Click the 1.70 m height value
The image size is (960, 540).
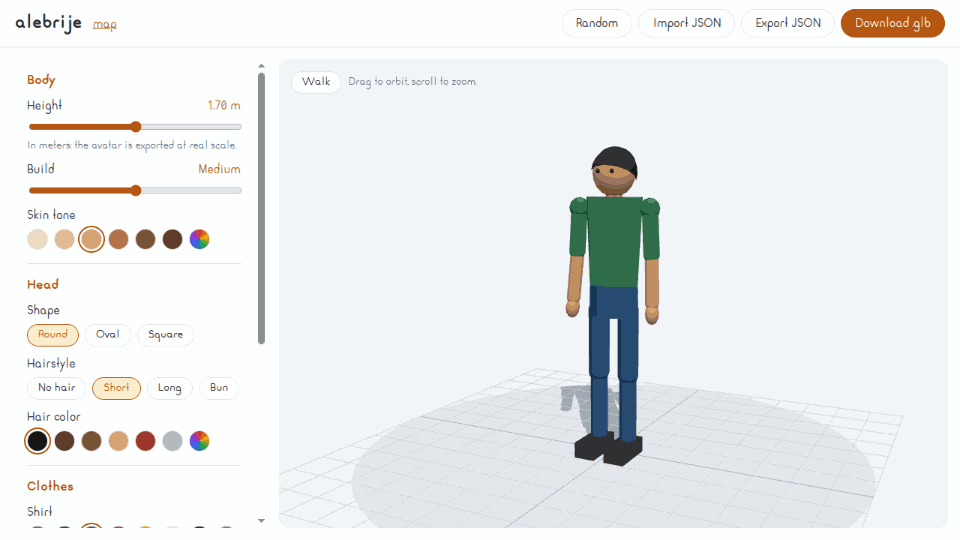pyautogui.click(x=223, y=105)
